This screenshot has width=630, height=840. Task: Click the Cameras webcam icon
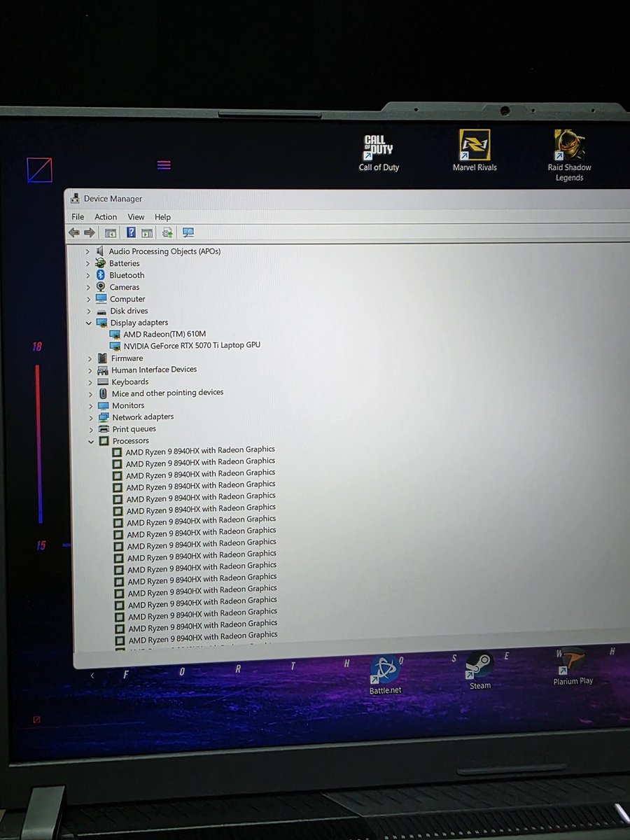[101, 287]
